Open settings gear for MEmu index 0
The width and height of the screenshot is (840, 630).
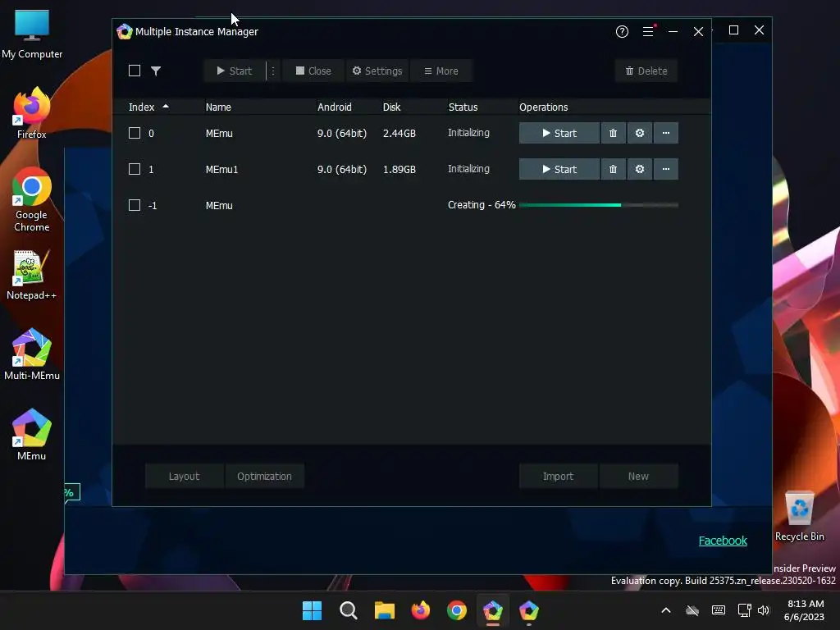coord(640,133)
